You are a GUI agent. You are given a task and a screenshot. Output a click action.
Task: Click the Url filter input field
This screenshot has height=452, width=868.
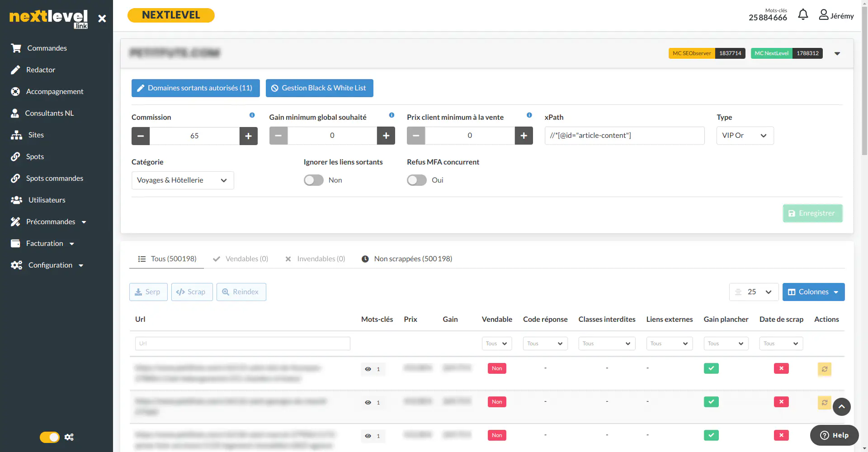point(243,344)
